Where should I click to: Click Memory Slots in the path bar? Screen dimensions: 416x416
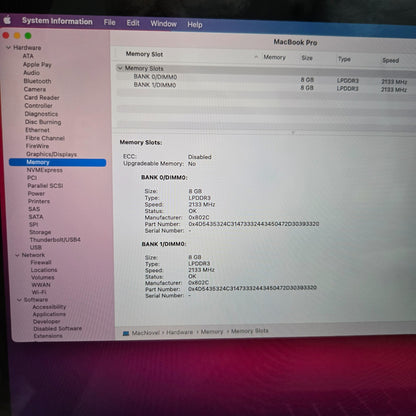click(x=250, y=331)
